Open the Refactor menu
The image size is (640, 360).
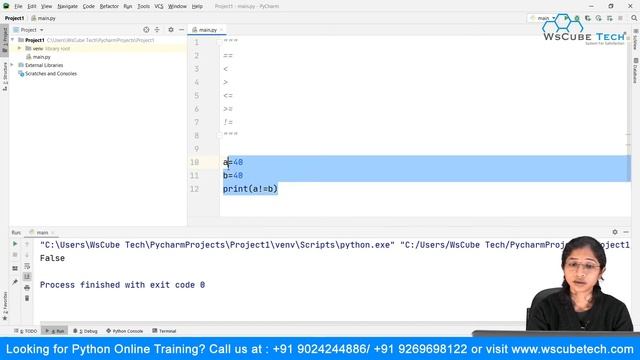[x=109, y=6]
